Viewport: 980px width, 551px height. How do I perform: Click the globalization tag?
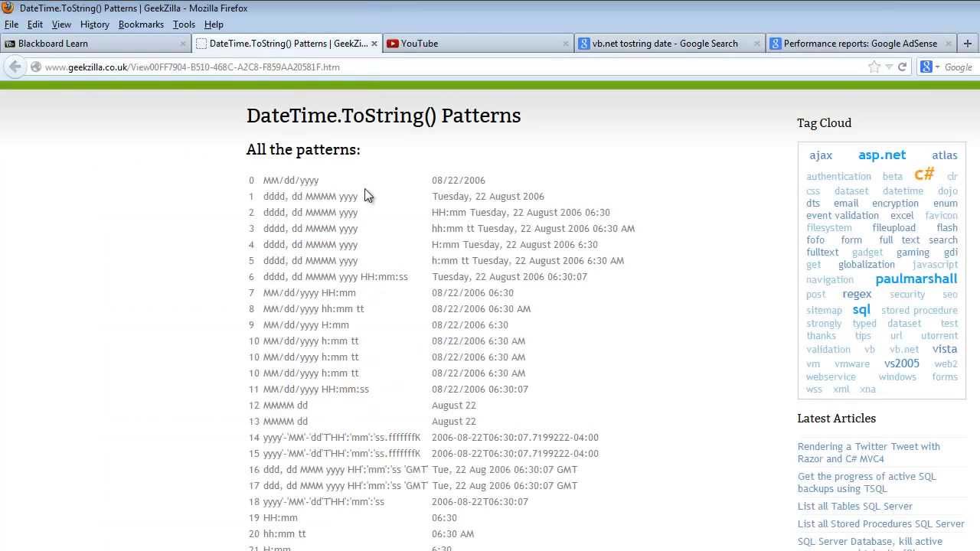coord(866,265)
